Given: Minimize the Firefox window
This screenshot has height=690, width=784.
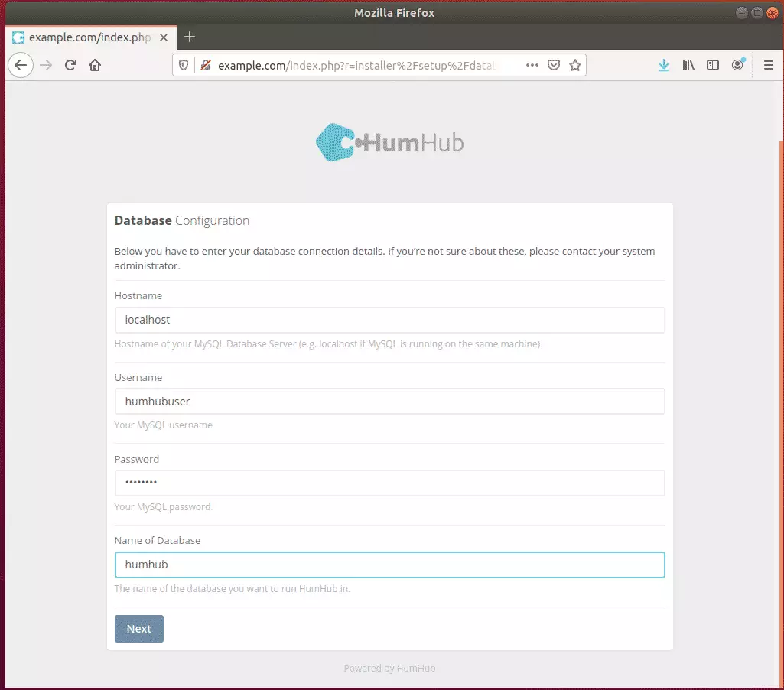Looking at the screenshot, I should (x=742, y=12).
